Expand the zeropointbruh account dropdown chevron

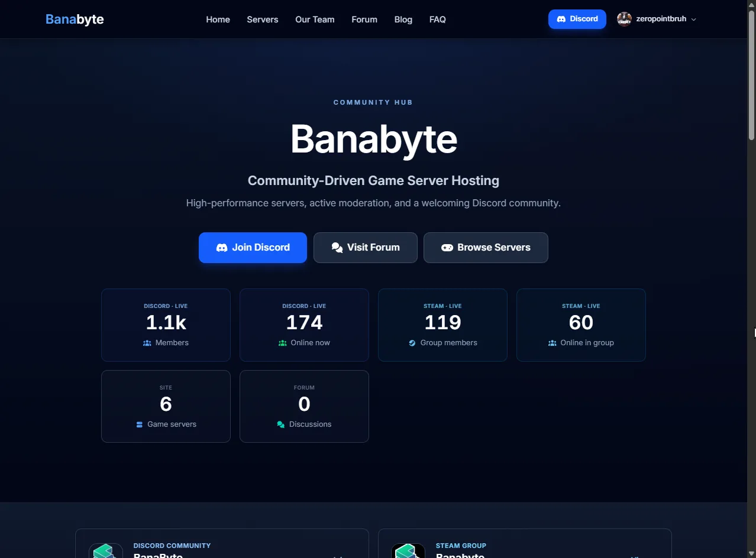(x=694, y=20)
